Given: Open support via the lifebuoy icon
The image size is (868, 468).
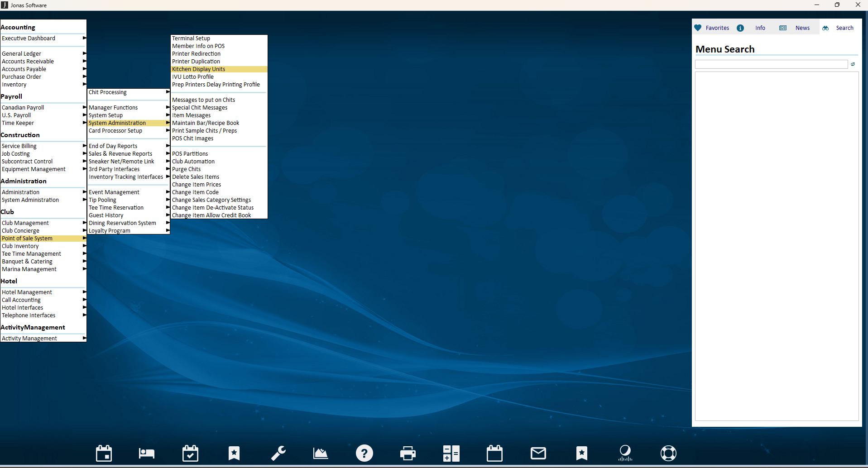Looking at the screenshot, I should click(668, 453).
